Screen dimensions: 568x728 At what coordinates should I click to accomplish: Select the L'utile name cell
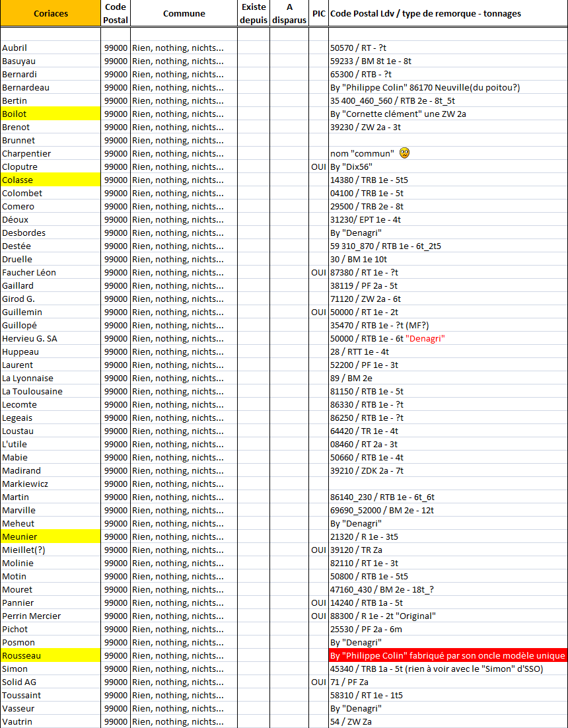51,445
